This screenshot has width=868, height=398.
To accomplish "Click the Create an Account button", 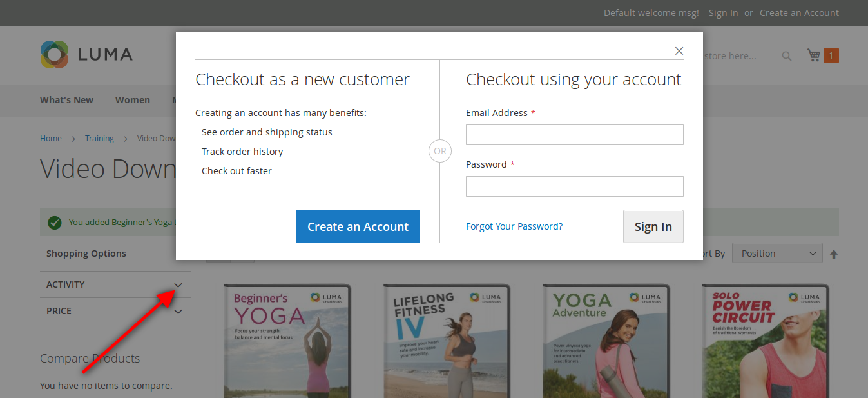I will coord(358,226).
